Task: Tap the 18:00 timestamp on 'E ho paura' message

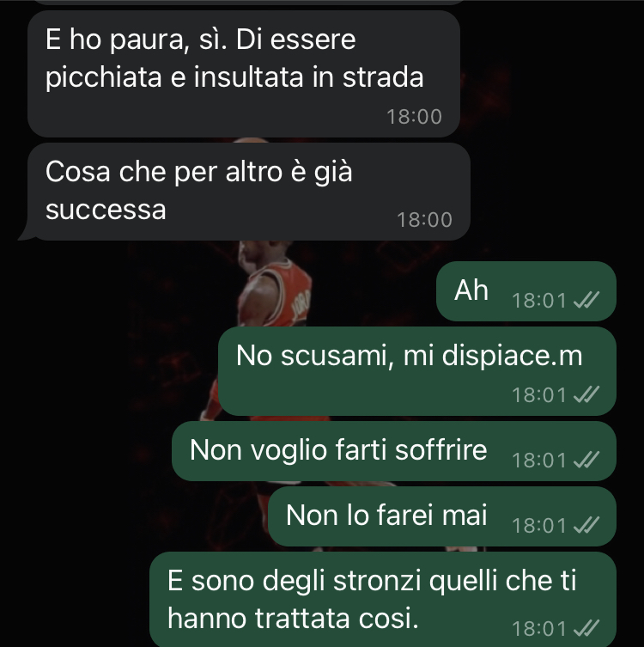Action: (x=415, y=117)
